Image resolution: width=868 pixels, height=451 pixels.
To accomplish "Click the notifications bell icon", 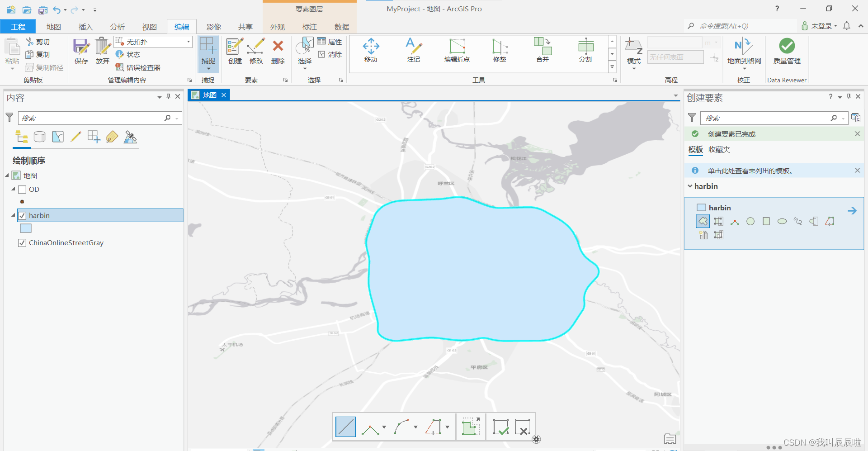I will [x=847, y=26].
